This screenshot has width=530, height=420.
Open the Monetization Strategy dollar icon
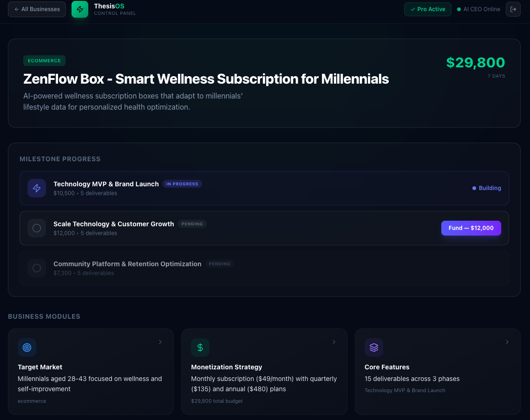(x=200, y=348)
